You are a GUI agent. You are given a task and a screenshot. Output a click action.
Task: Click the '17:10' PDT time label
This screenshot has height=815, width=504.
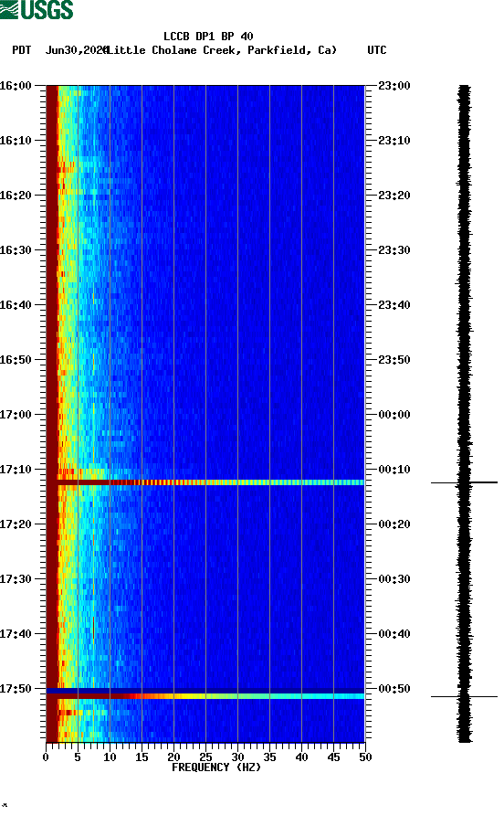point(16,470)
